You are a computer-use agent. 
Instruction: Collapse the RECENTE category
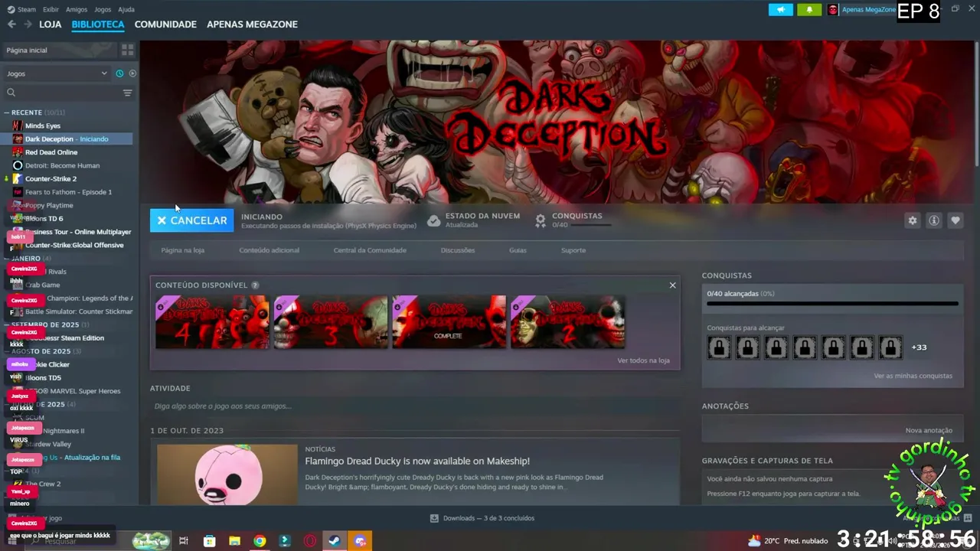tap(6, 112)
